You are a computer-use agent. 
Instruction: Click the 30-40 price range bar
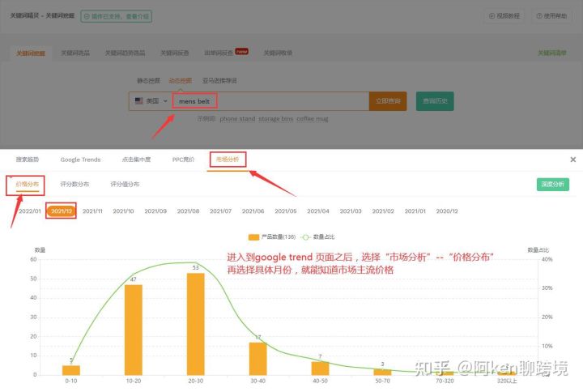258,359
